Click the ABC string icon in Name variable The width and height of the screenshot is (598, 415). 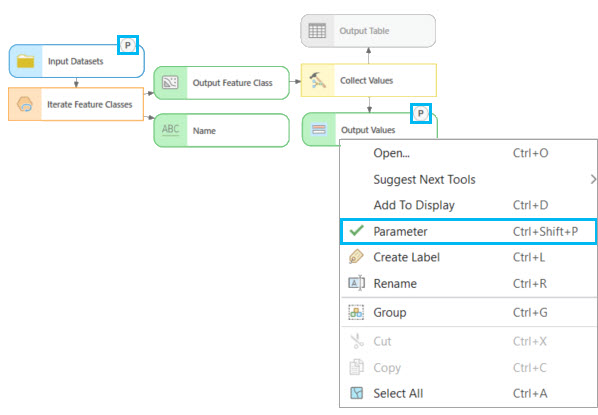[170, 130]
